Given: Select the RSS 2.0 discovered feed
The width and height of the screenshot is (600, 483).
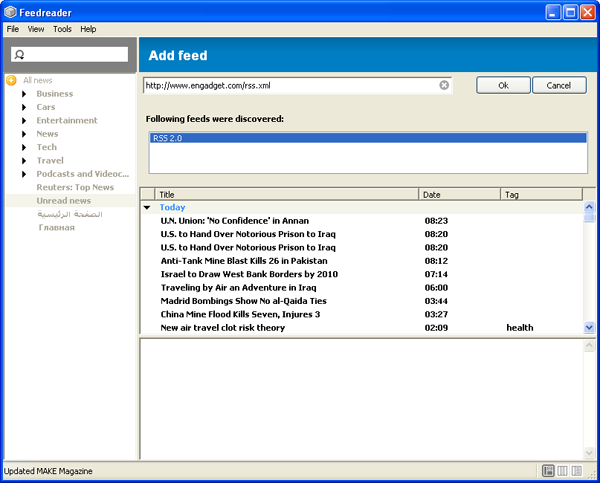Looking at the screenshot, I should point(168,139).
